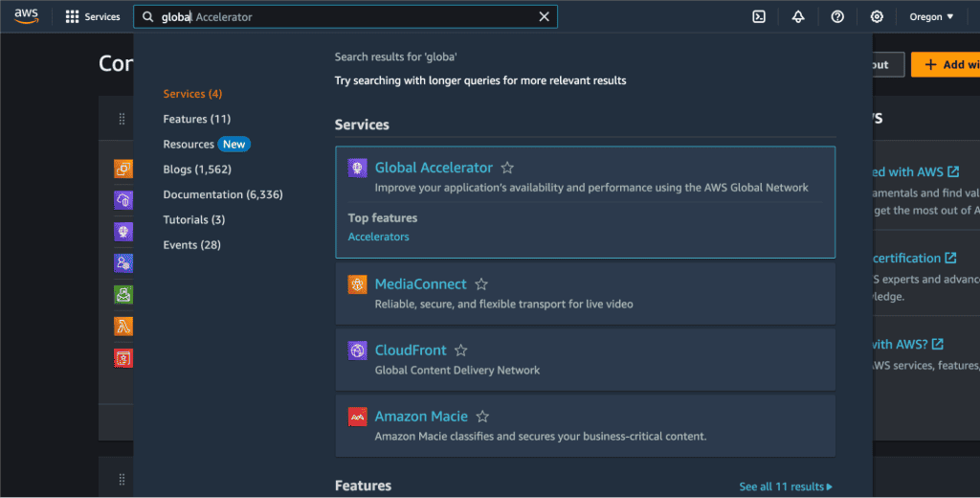Favorite CloudFront with the star

click(x=460, y=351)
